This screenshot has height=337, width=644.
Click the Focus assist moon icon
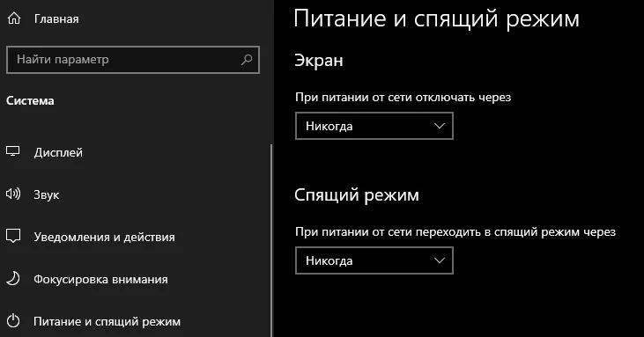[13, 279]
